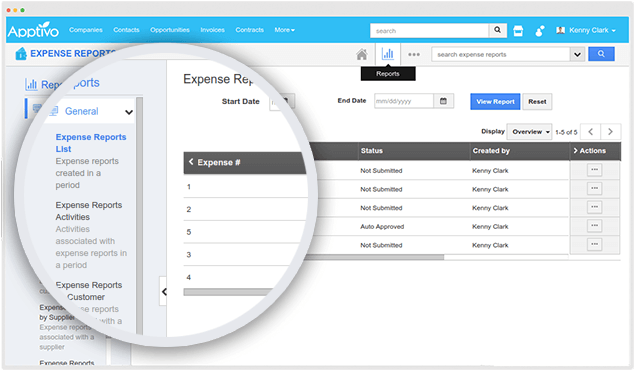Collapse the left reports sidebar arrow
The height and width of the screenshot is (371, 635).
click(164, 292)
